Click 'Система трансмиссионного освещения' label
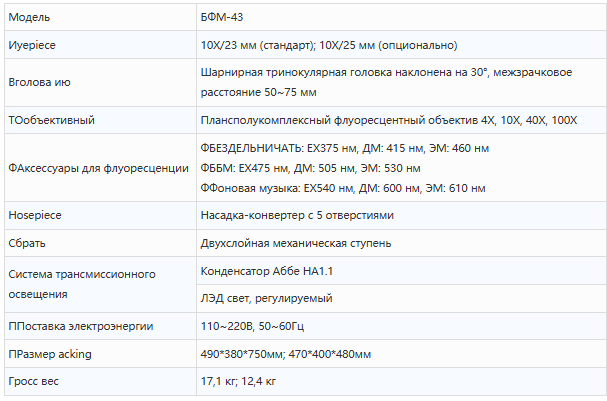 82,284
